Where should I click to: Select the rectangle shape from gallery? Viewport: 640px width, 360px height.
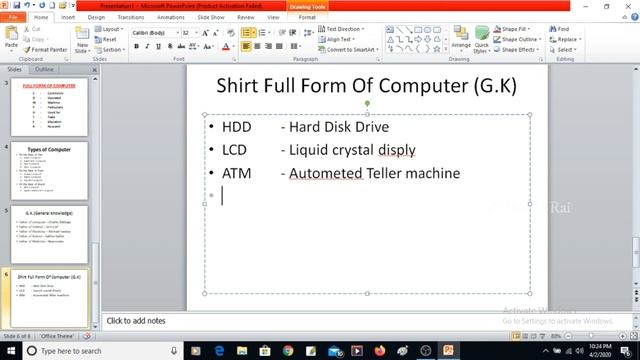pos(418,30)
